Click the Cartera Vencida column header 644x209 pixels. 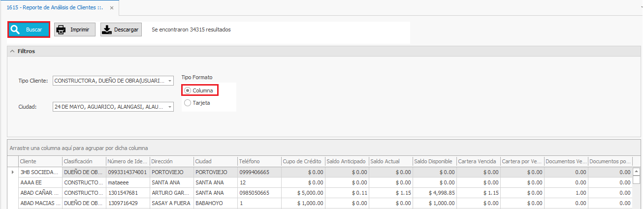point(477,161)
